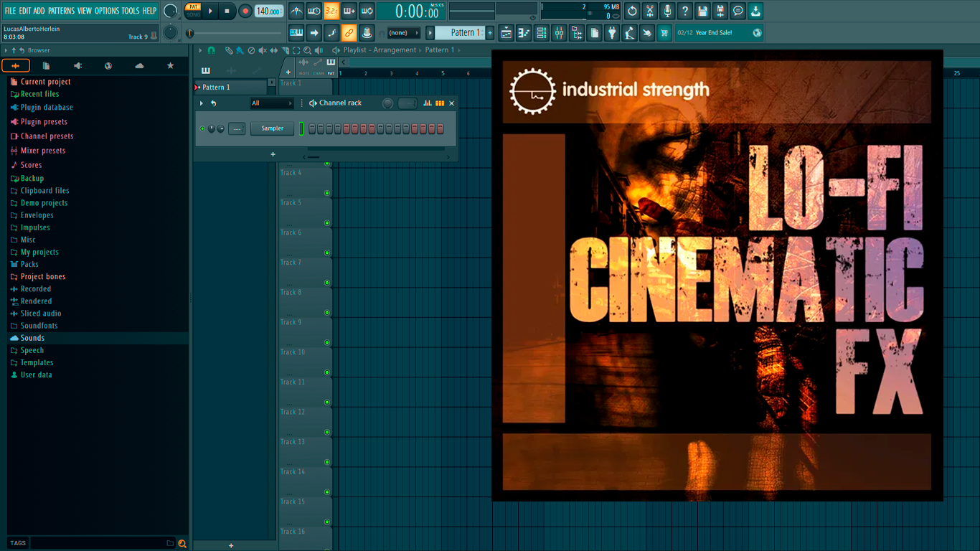Image resolution: width=980 pixels, height=551 pixels.
Task: Toggle overdub recording icon
Action: tap(349, 11)
